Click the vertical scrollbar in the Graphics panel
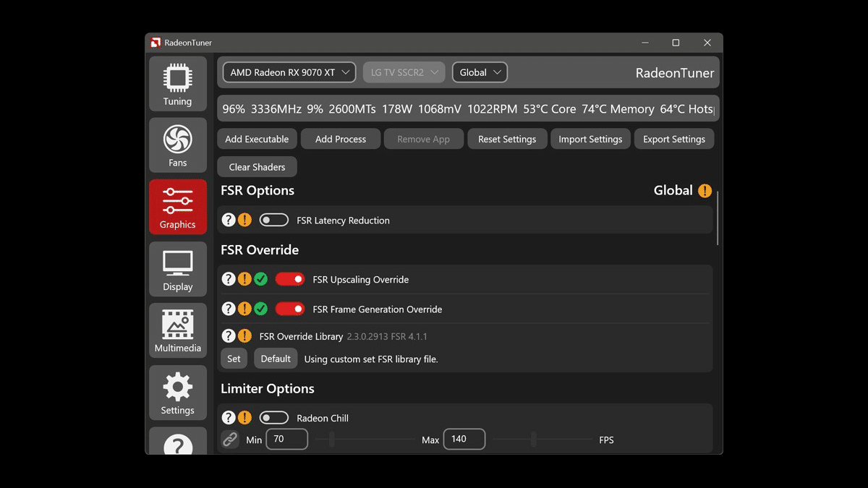 [718, 218]
